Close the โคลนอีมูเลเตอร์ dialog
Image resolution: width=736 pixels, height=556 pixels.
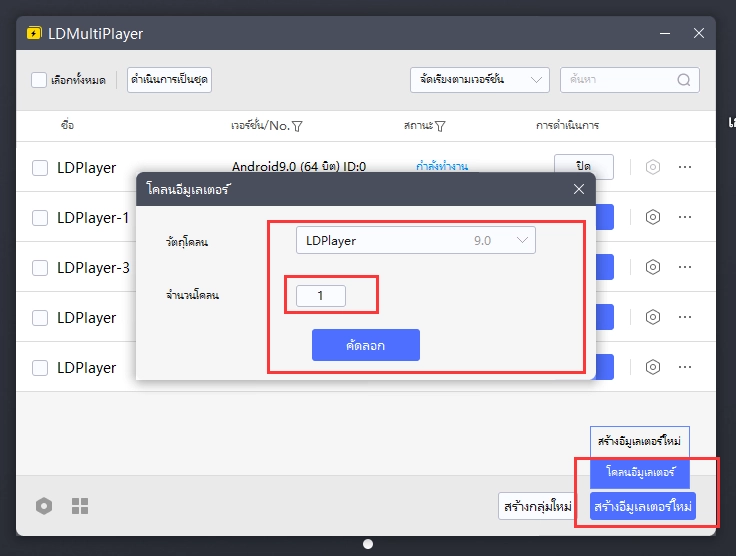coord(579,189)
